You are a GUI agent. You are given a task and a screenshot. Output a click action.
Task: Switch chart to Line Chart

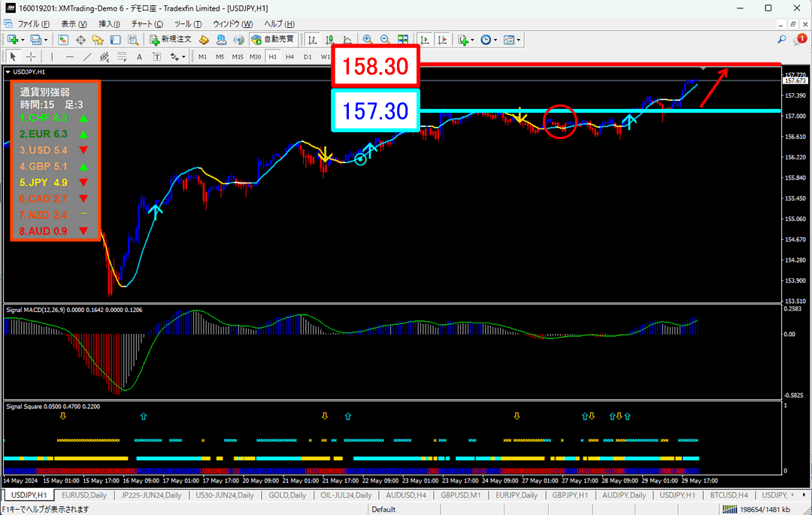[x=347, y=39]
